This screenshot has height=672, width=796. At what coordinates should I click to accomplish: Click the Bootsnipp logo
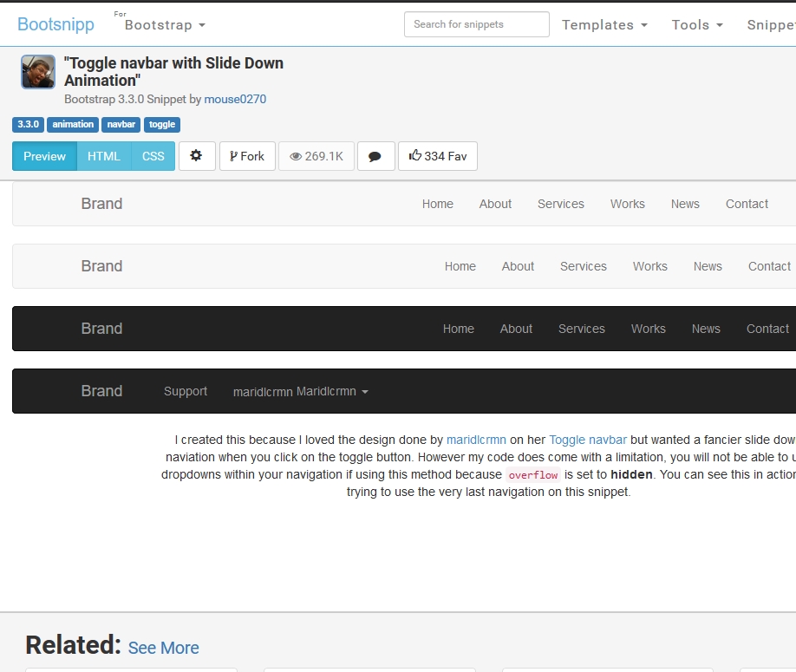55,24
